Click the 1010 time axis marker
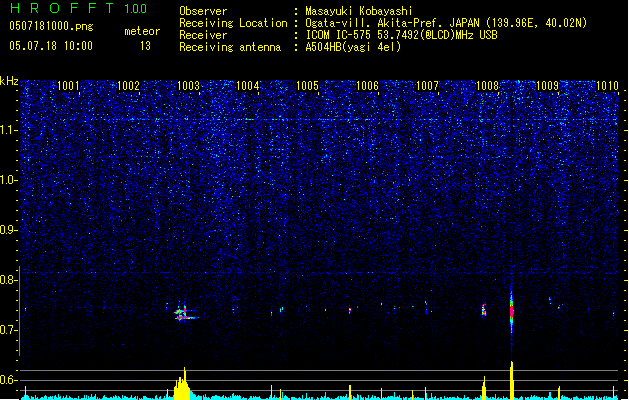This screenshot has height=400, width=629. [x=607, y=86]
